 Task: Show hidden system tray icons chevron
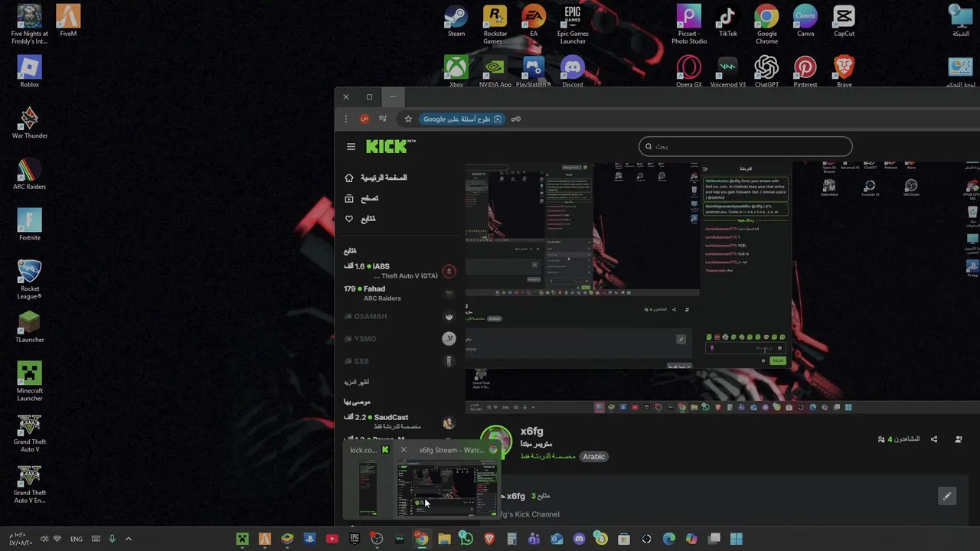(128, 539)
